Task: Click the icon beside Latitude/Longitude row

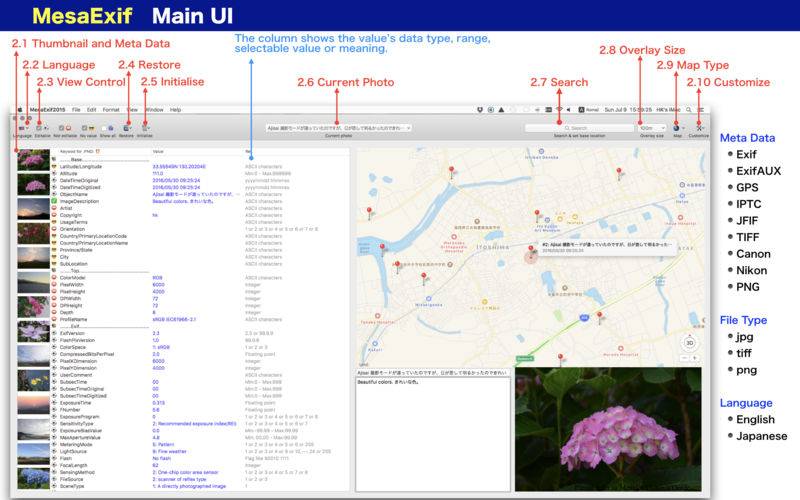Action: pos(54,166)
